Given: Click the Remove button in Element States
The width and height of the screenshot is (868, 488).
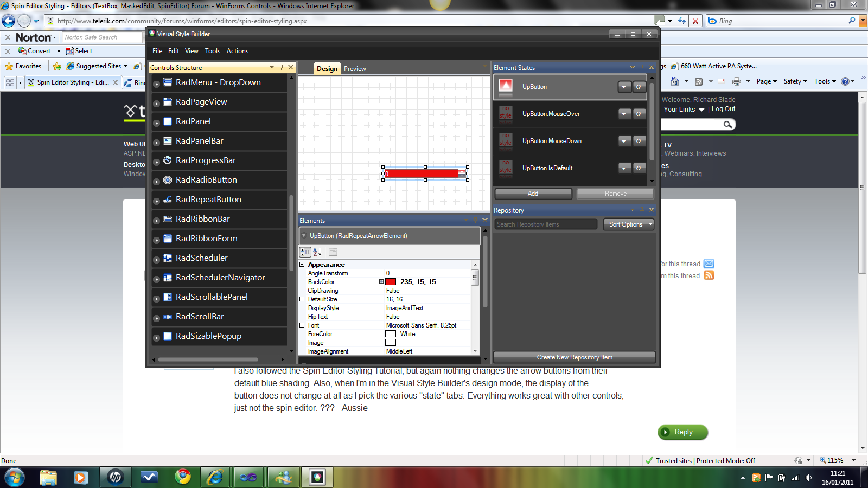Looking at the screenshot, I should click(x=615, y=194).
